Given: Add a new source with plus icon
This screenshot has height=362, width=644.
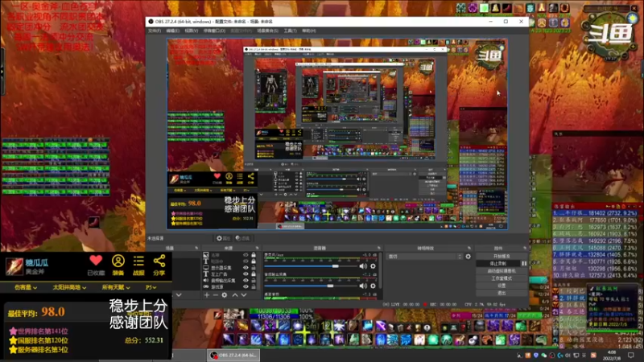Looking at the screenshot, I should coord(207,294).
